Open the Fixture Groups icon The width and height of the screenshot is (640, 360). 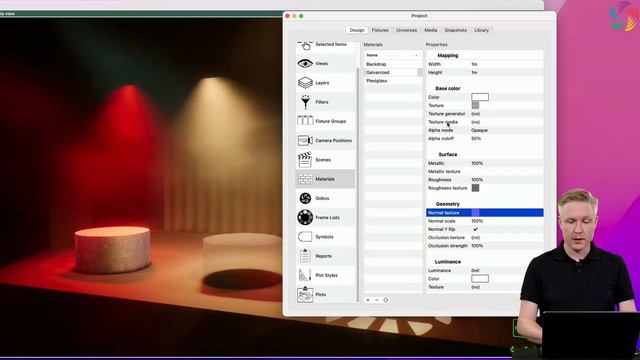[305, 121]
